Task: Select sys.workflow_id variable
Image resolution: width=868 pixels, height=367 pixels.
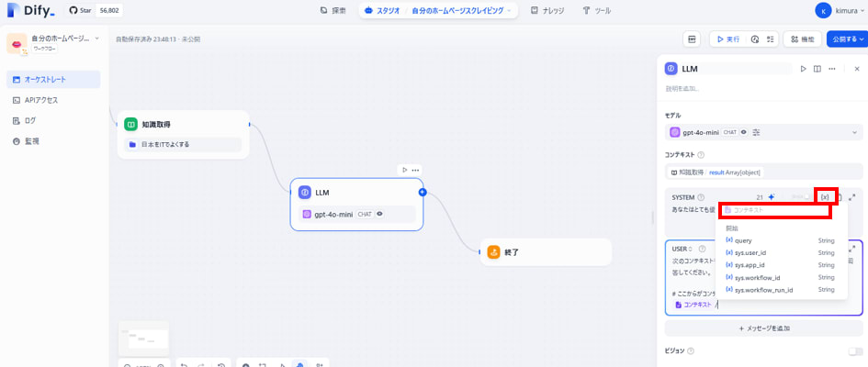Action: point(781,277)
